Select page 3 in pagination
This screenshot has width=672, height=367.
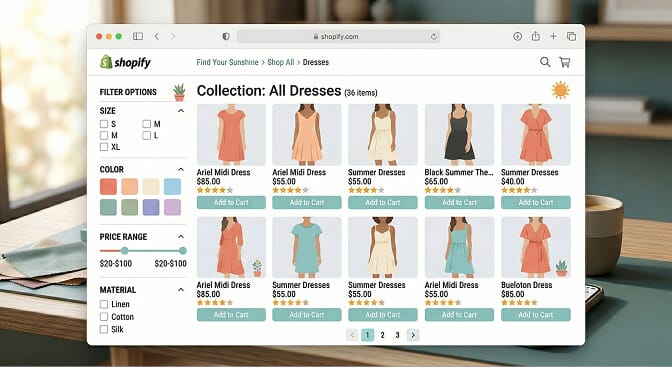click(x=398, y=335)
